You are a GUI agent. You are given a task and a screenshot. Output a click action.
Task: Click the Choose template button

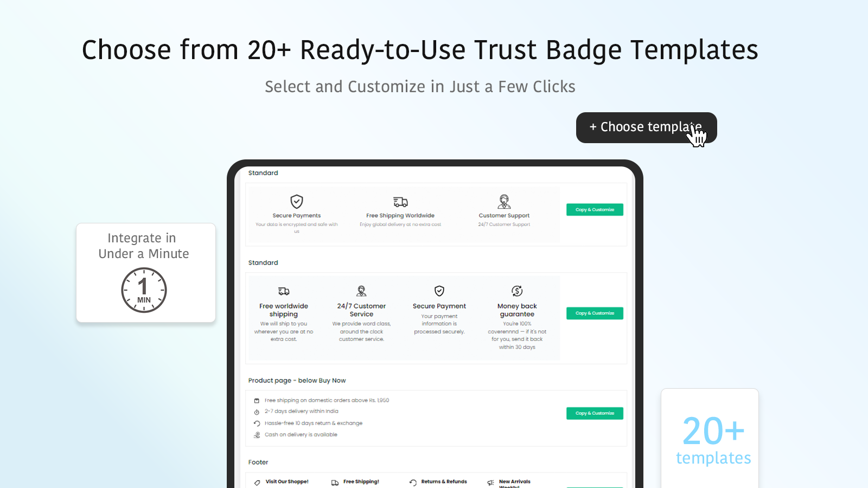point(646,127)
